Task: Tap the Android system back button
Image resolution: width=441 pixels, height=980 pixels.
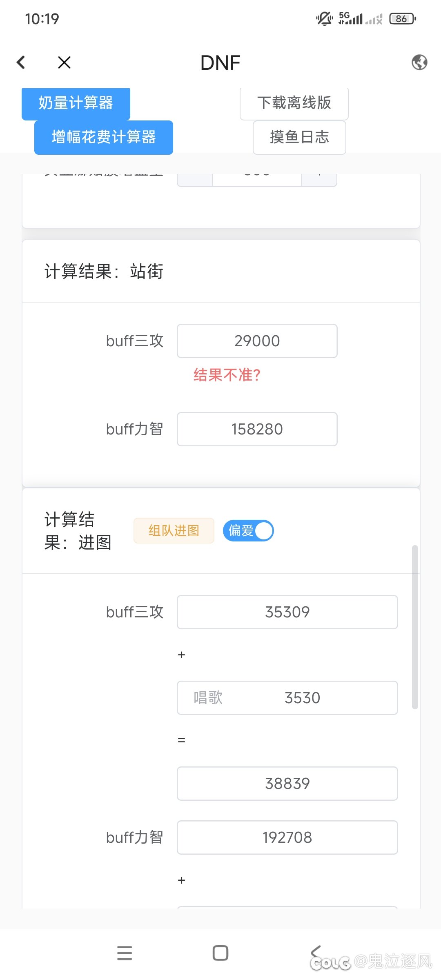Action: point(316,953)
